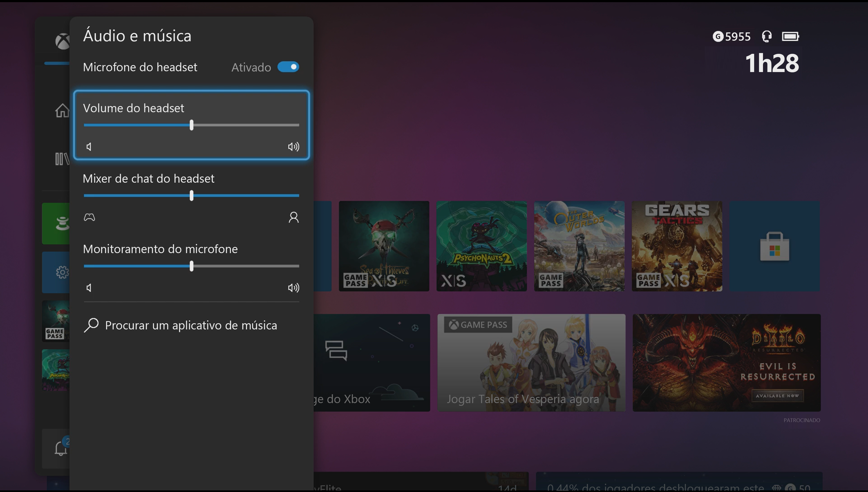Maximize mic monitoring via the loud speaker icon
The height and width of the screenshot is (492, 868).
click(293, 288)
